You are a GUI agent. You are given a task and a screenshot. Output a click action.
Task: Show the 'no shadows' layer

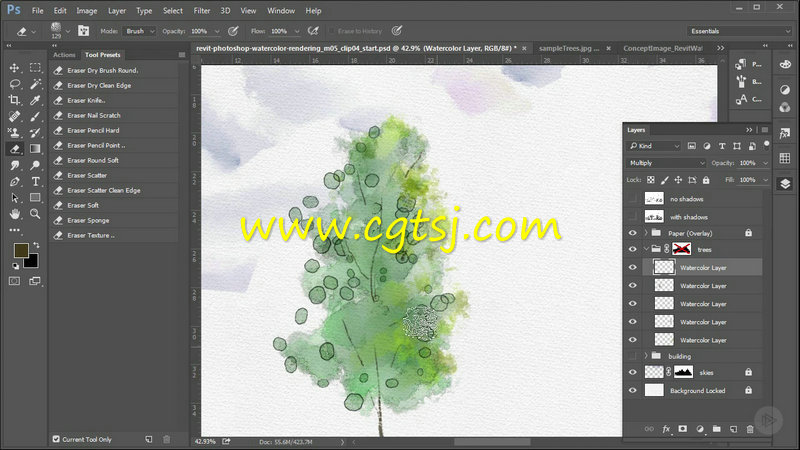point(633,199)
